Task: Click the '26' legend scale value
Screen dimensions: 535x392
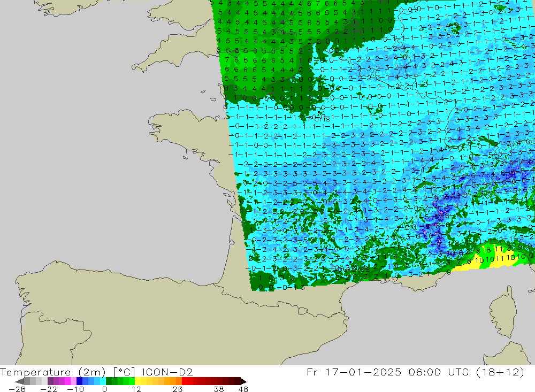Action: (x=178, y=389)
